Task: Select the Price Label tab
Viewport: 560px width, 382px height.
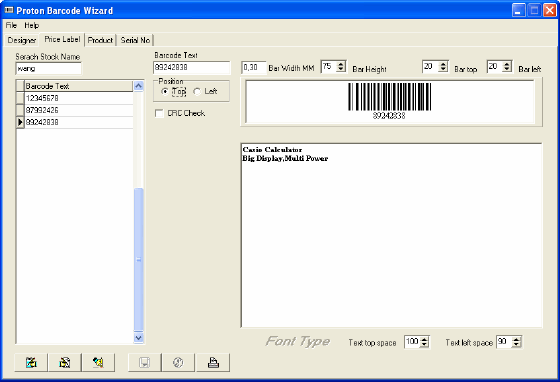Action: [62, 39]
